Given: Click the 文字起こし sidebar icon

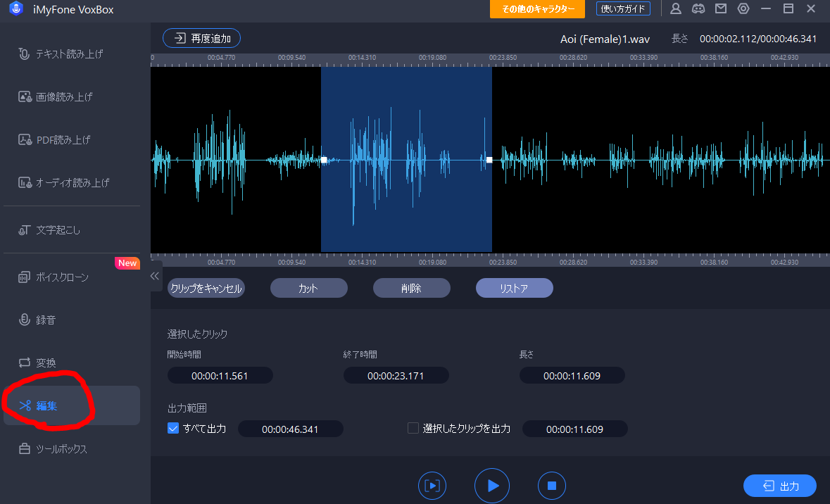Looking at the screenshot, I should pos(25,230).
